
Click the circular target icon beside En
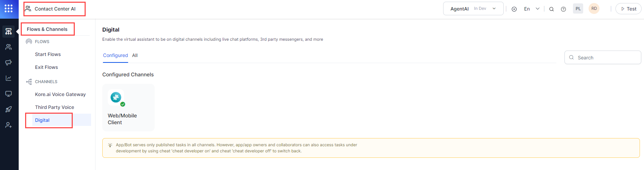coord(514,9)
